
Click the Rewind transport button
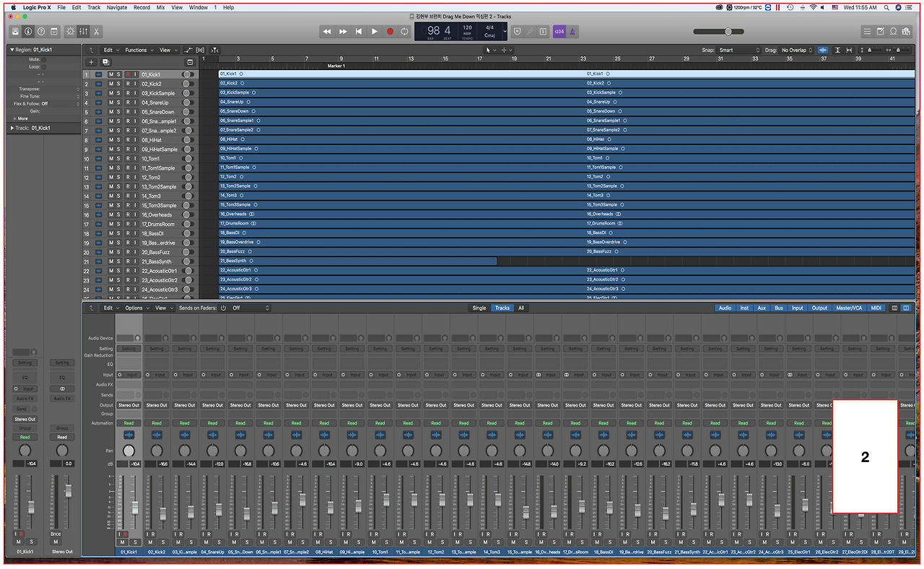coord(327,31)
